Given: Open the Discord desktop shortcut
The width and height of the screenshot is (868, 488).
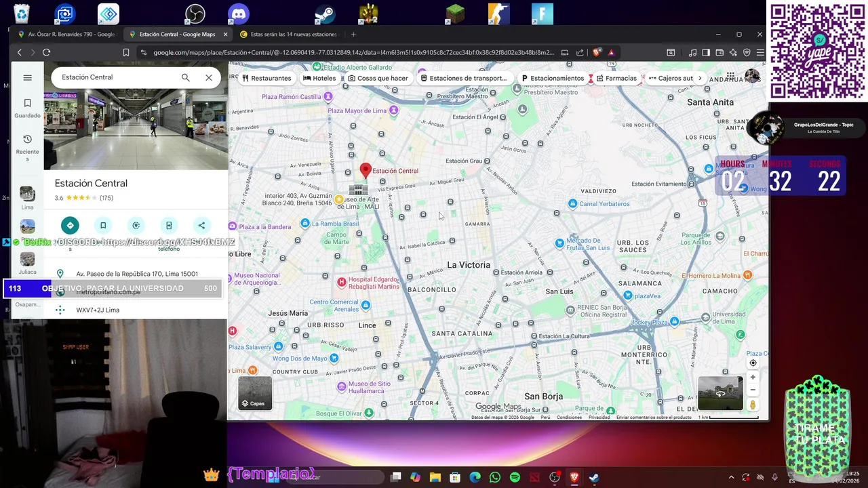Looking at the screenshot, I should click(239, 14).
